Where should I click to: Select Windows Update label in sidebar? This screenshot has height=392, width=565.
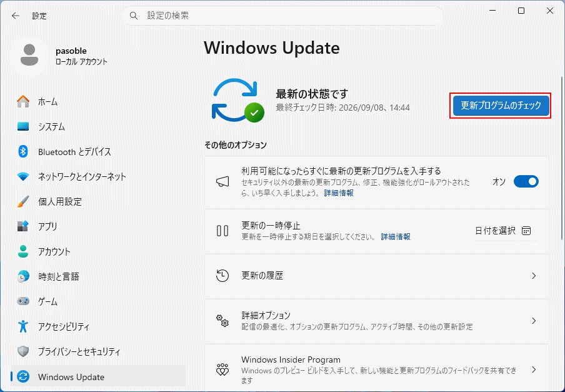pyautogui.click(x=71, y=377)
